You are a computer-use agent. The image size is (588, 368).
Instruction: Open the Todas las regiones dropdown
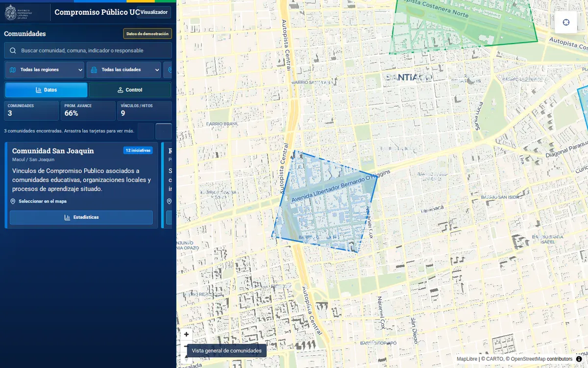pyautogui.click(x=45, y=70)
